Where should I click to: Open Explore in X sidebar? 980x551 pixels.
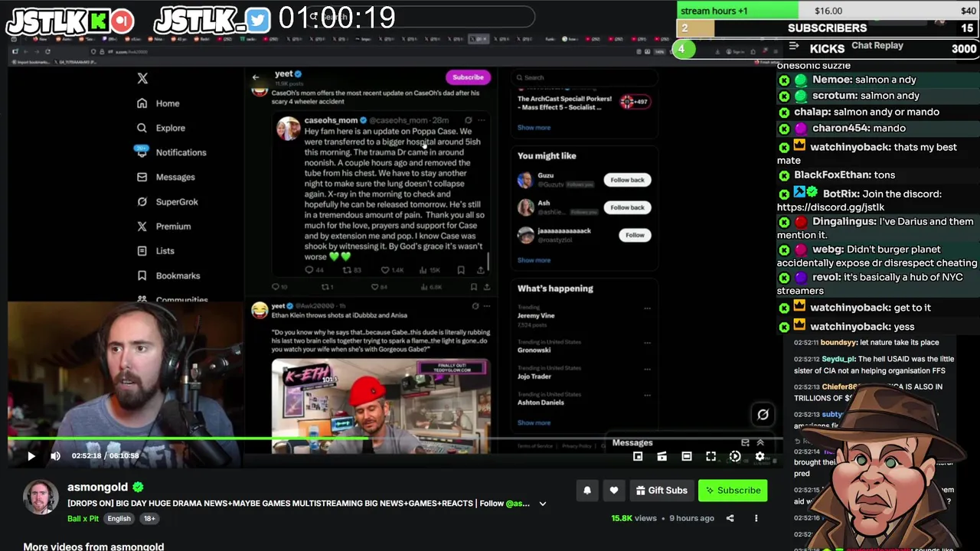(x=161, y=128)
